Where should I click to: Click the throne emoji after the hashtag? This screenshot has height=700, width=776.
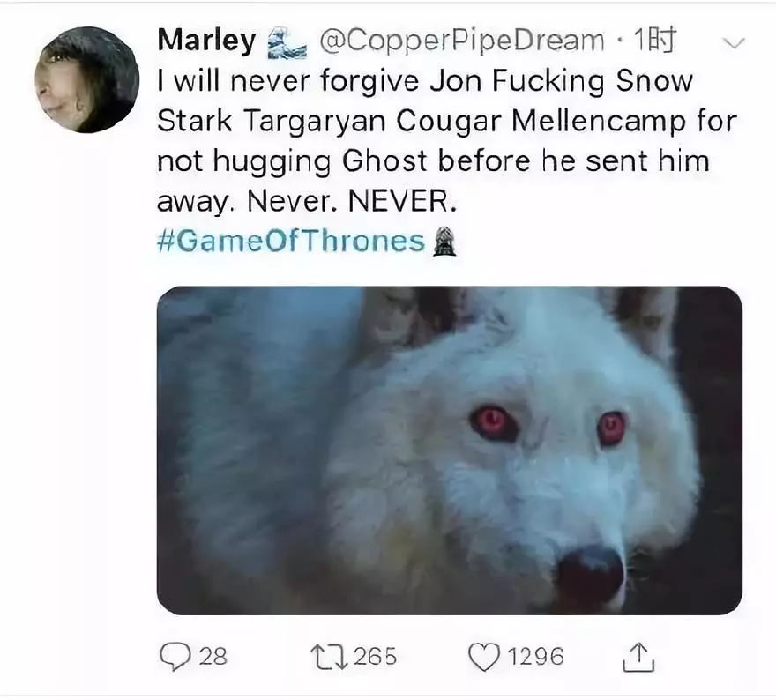pyautogui.click(x=444, y=242)
